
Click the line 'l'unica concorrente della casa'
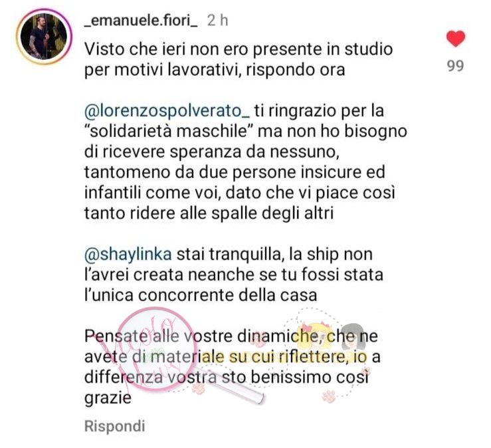click(201, 295)
